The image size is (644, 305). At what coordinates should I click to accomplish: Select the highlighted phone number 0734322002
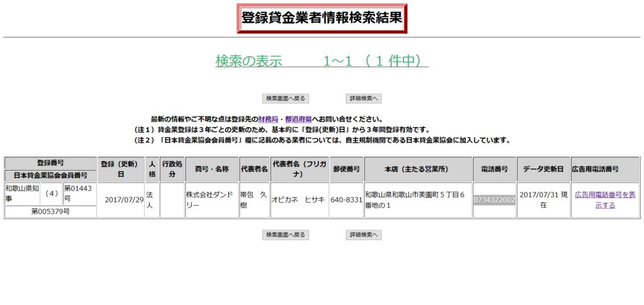[494, 200]
